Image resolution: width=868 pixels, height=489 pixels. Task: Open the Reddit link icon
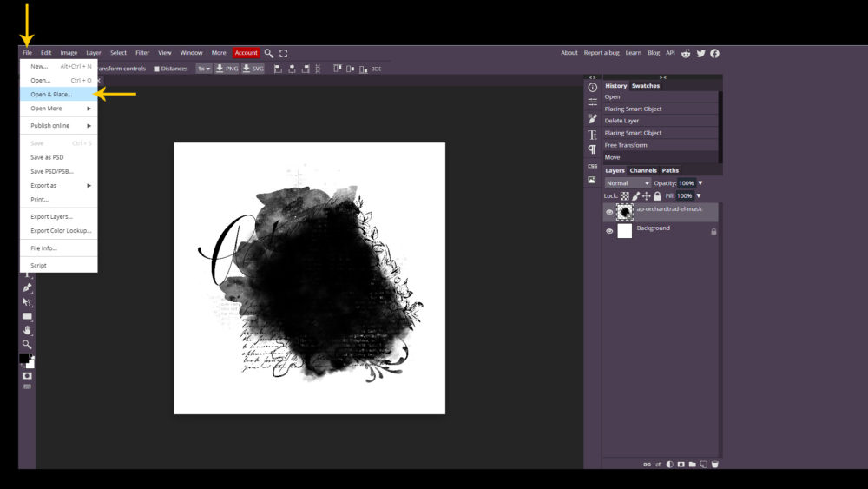point(686,53)
